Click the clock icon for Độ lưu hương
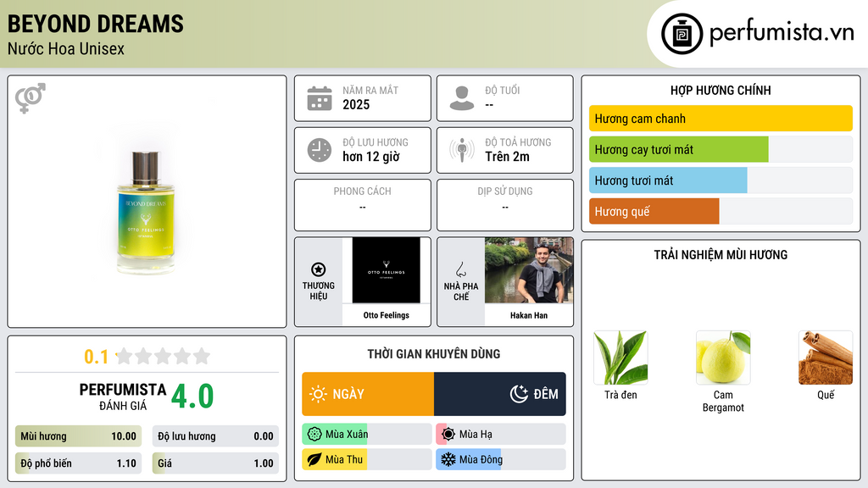The height and width of the screenshot is (488, 868). click(x=320, y=150)
